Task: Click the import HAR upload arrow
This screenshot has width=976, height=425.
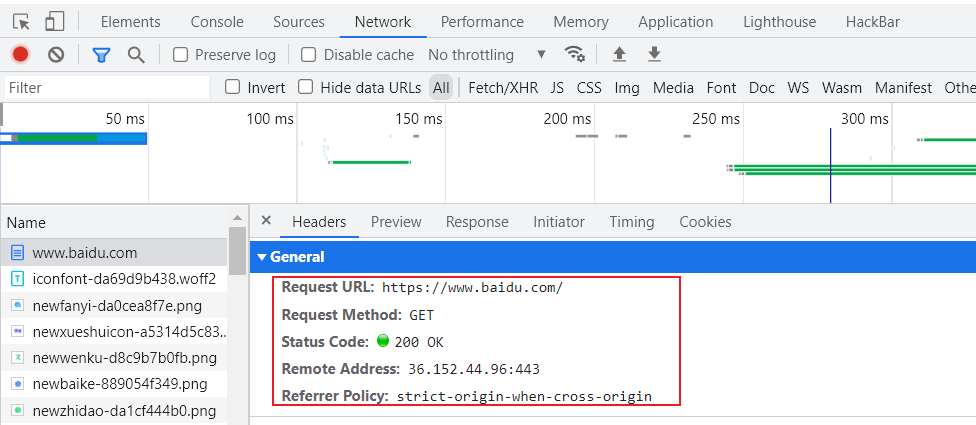Action: click(619, 55)
